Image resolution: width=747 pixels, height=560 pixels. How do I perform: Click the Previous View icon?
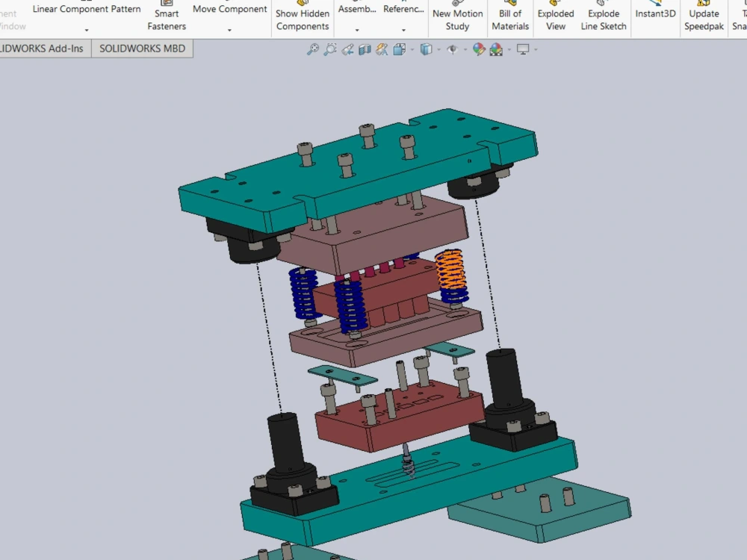[x=347, y=49]
